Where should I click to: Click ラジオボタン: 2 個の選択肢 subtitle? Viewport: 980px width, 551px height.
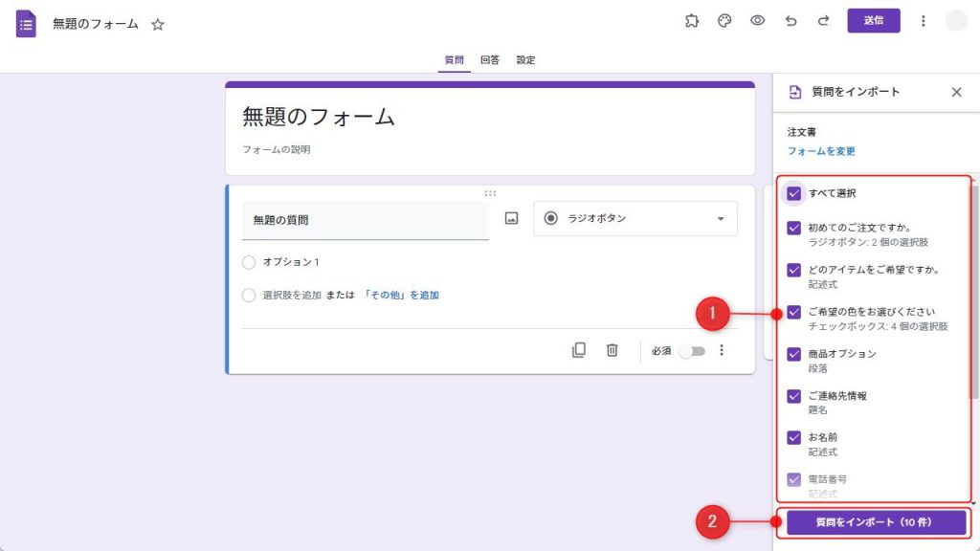point(868,242)
